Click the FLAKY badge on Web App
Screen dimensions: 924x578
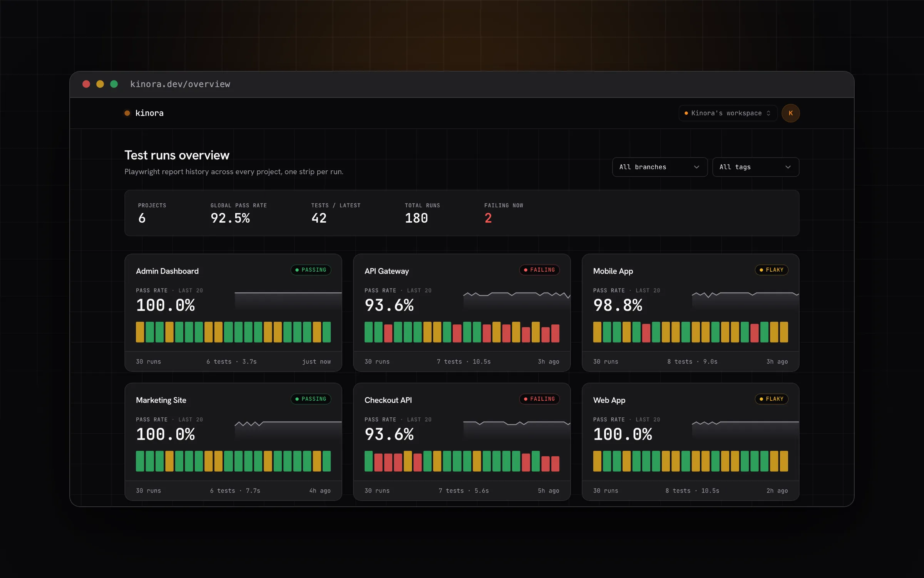coord(772,399)
